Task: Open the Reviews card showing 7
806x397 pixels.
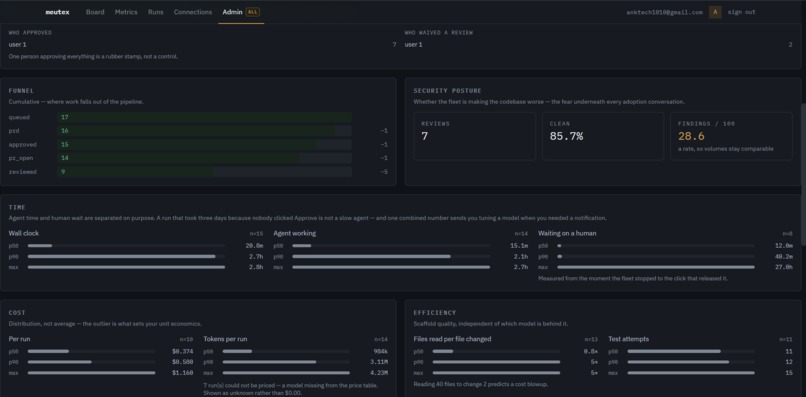Action: pyautogui.click(x=474, y=136)
